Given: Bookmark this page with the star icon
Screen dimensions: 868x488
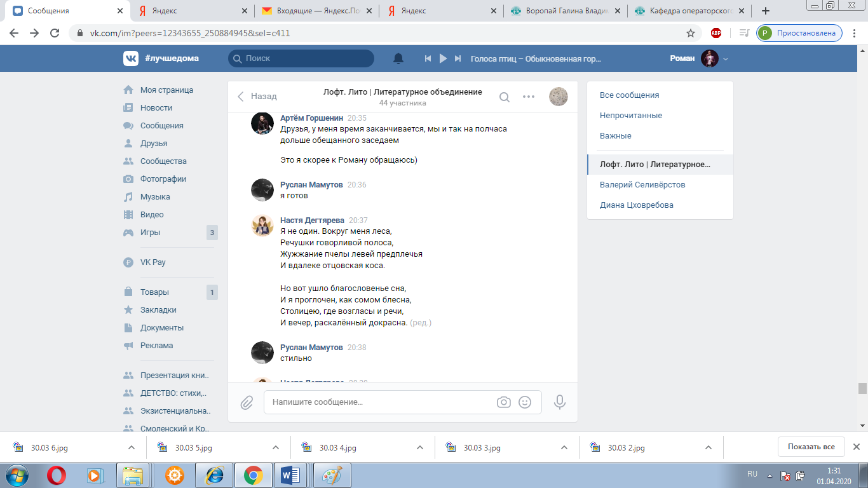Looking at the screenshot, I should (691, 33).
